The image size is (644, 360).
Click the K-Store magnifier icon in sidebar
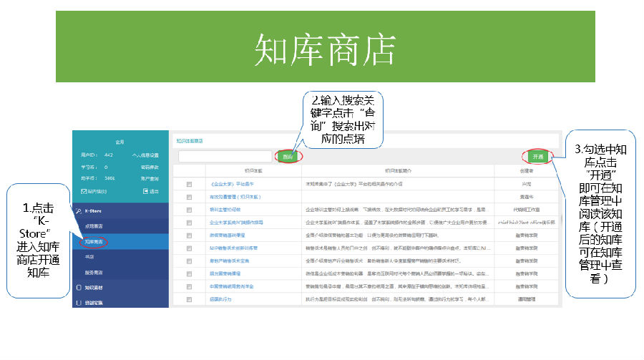(x=79, y=211)
